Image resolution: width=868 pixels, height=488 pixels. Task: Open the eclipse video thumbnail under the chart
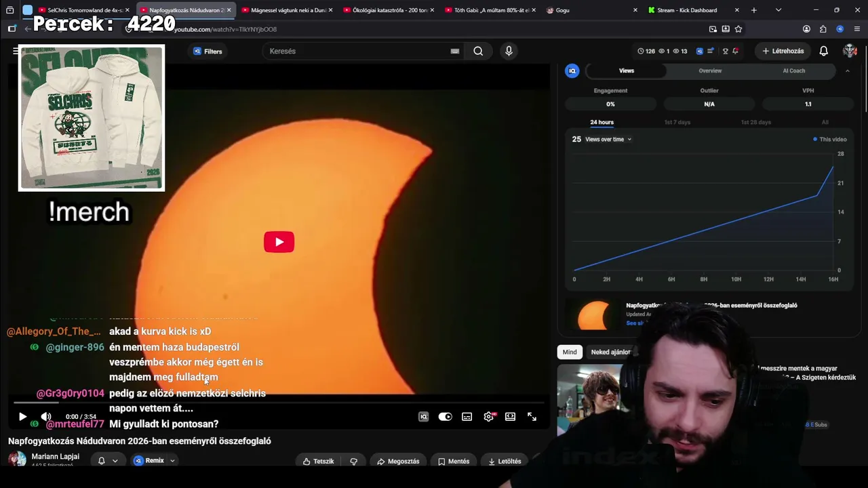tap(593, 315)
